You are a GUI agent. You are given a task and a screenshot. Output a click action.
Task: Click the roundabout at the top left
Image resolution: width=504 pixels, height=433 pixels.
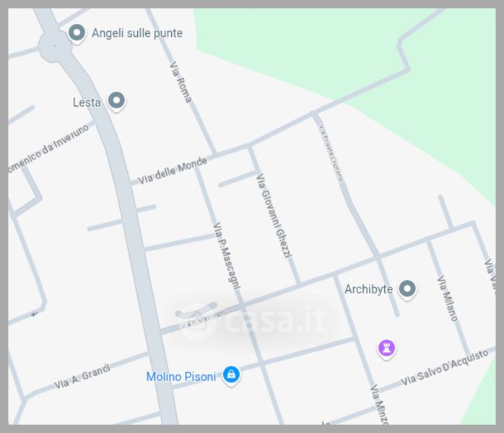click(x=55, y=46)
